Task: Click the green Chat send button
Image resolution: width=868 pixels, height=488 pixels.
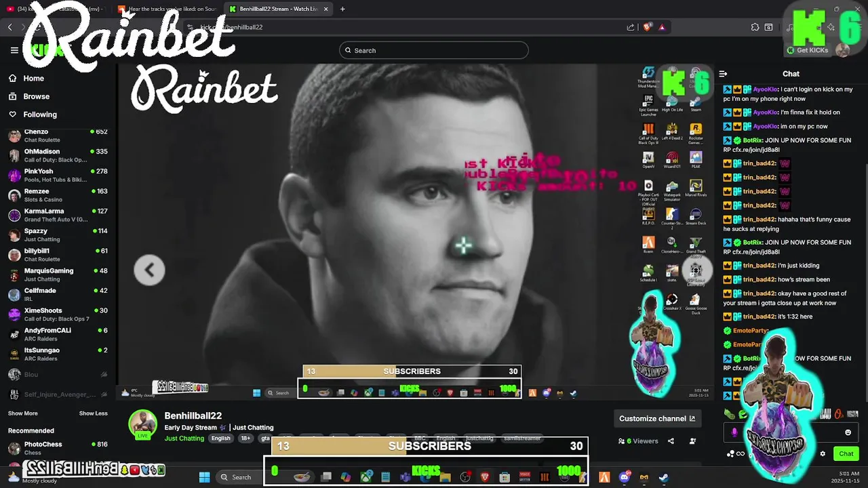Action: coord(846,454)
